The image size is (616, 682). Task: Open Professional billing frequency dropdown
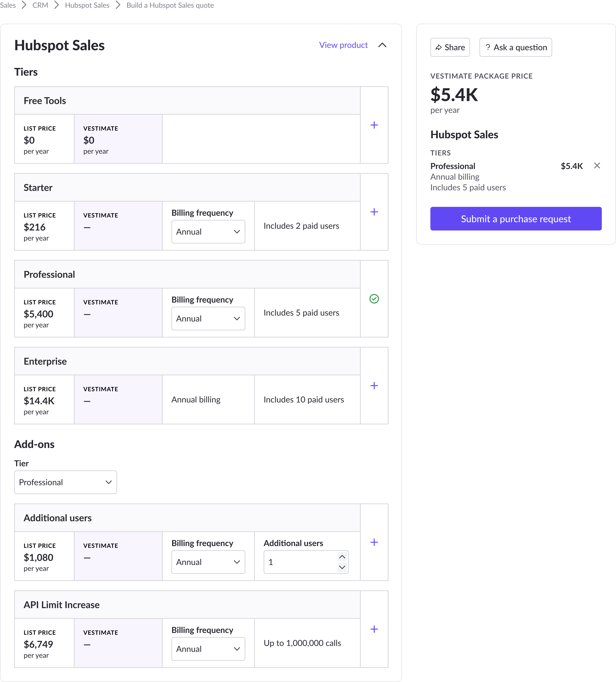point(208,319)
